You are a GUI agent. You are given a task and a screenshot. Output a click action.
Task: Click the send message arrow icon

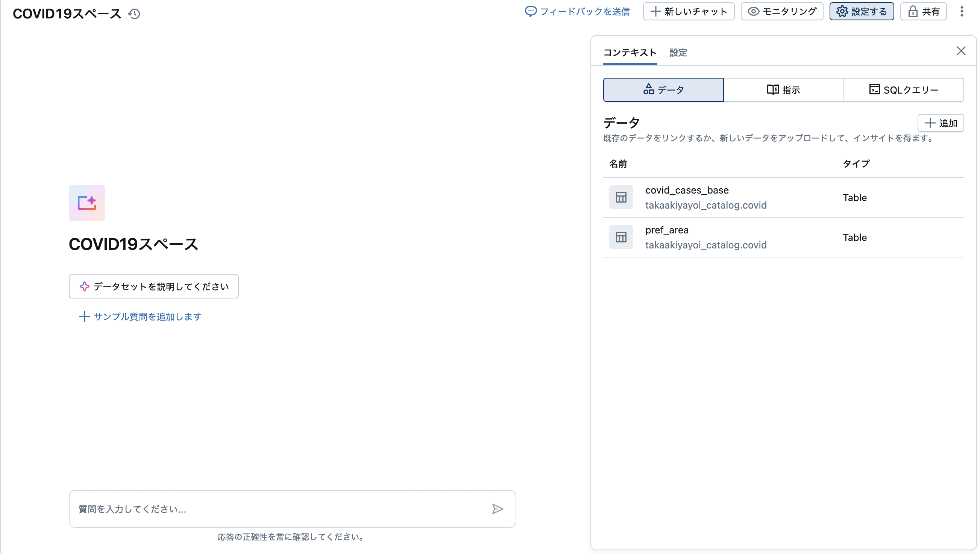click(x=498, y=509)
